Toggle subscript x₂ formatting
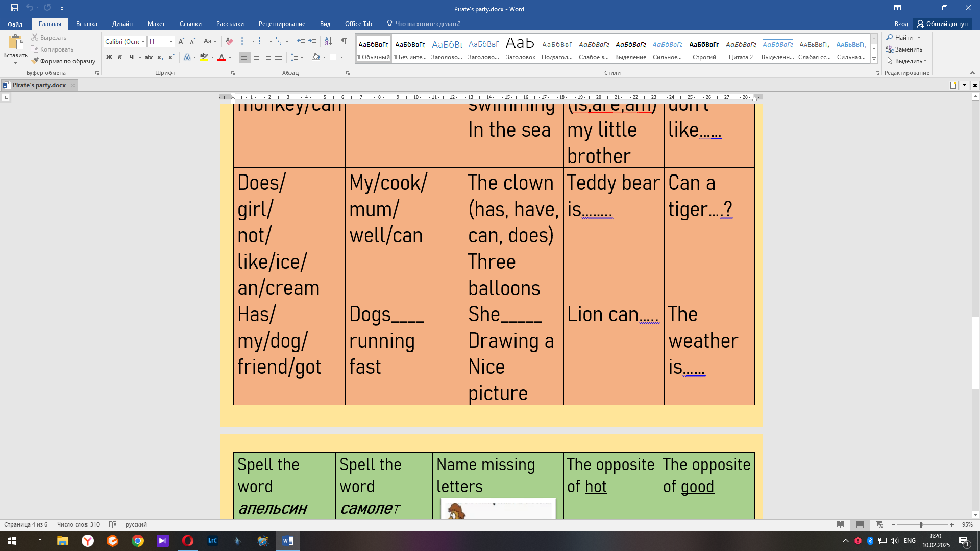 (160, 57)
